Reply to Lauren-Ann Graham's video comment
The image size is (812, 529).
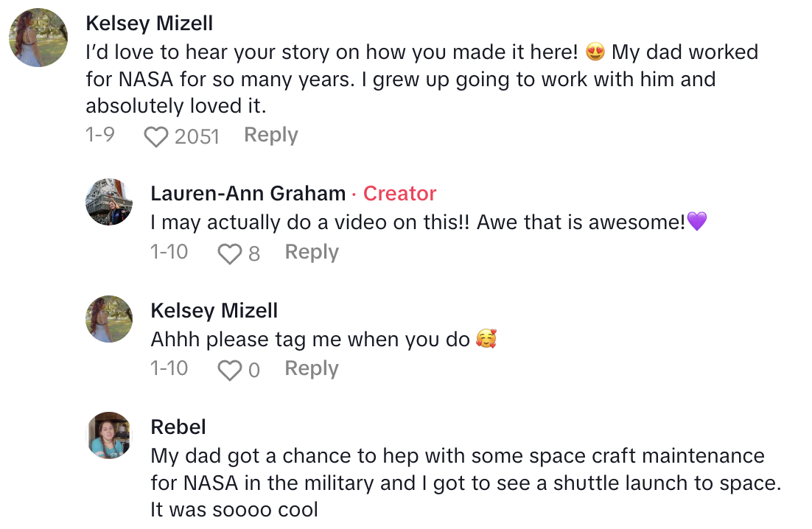(312, 253)
